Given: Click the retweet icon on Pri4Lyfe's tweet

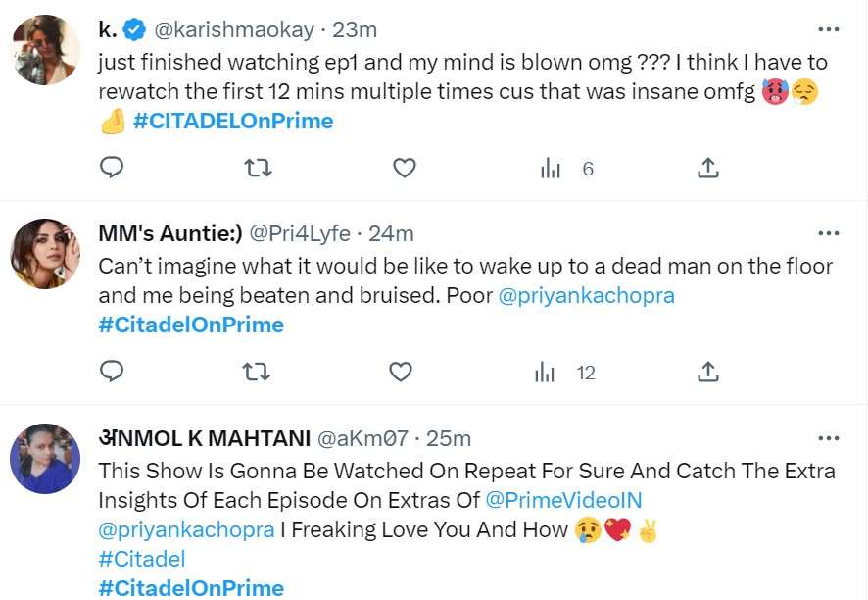Looking at the screenshot, I should point(256,372).
